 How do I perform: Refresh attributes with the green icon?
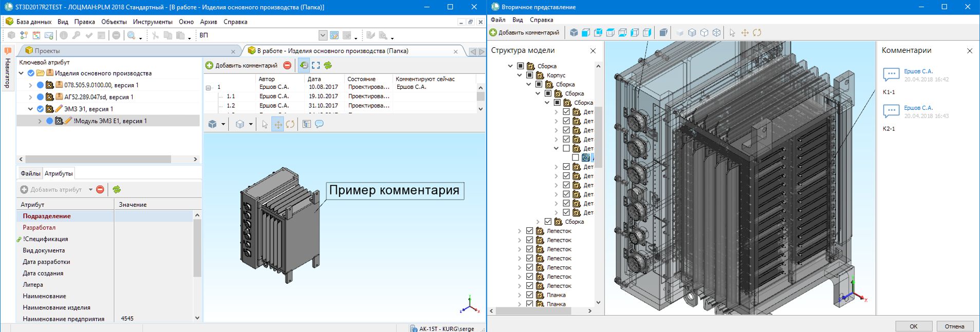click(x=117, y=189)
